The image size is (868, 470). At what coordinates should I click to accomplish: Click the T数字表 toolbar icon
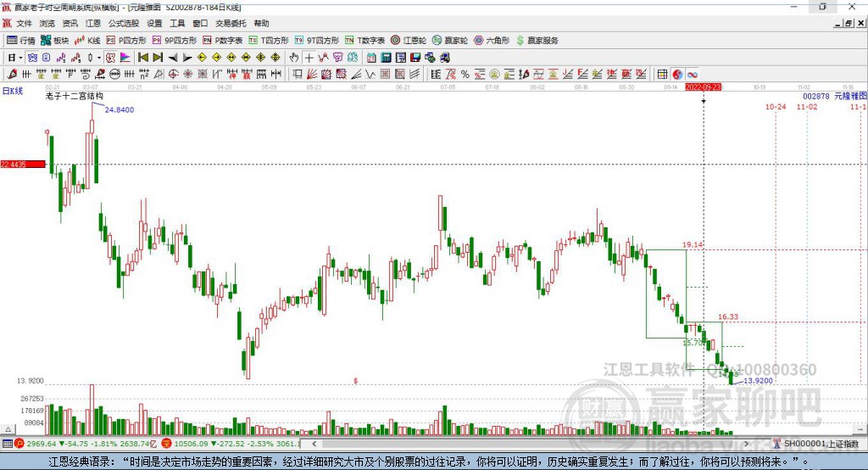coord(364,41)
